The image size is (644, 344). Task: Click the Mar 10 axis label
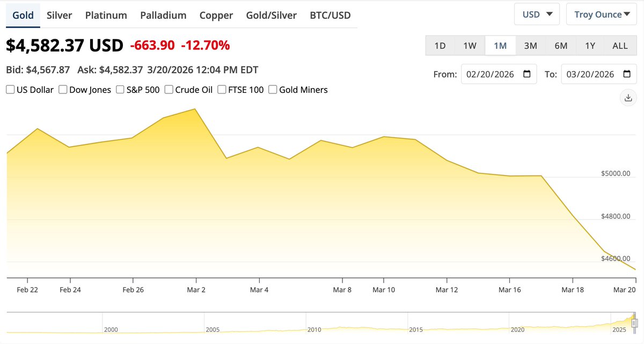[384, 290]
